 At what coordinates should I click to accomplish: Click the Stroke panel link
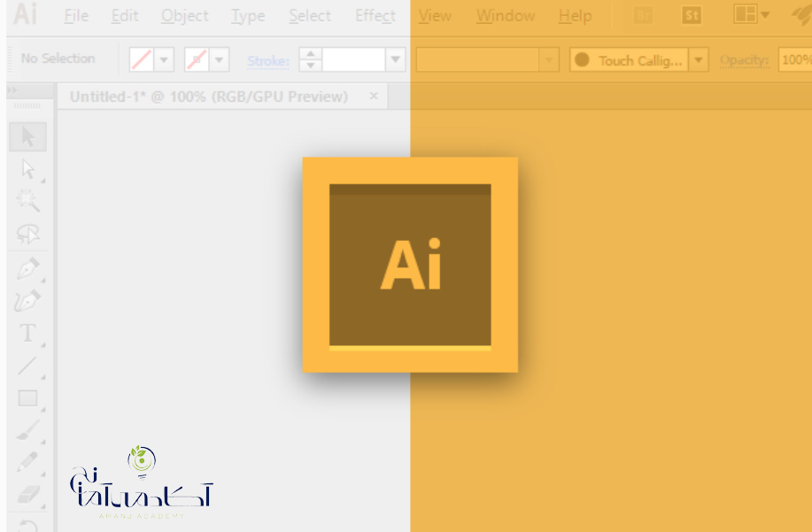click(268, 61)
